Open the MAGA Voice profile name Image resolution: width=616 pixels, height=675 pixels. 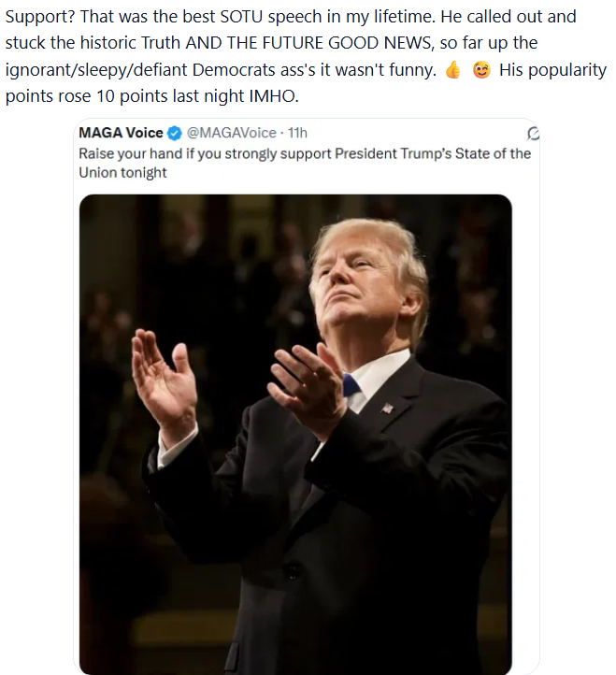click(121, 133)
